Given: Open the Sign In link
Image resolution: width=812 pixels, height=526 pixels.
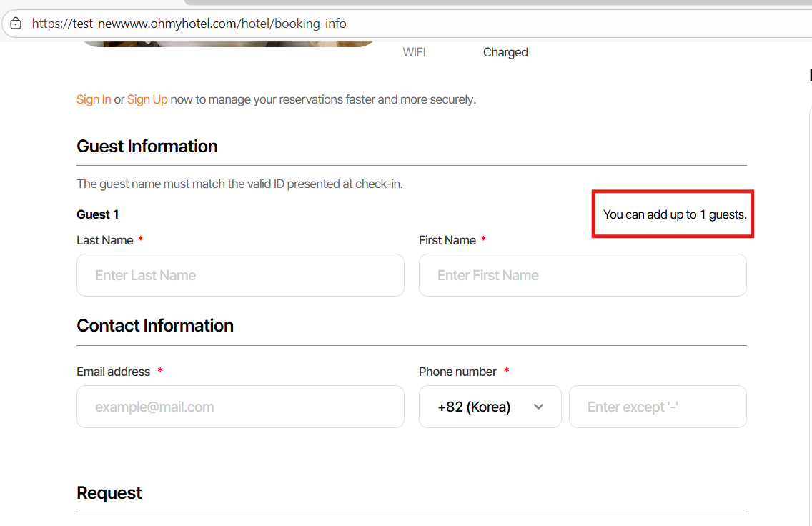Looking at the screenshot, I should point(94,99).
